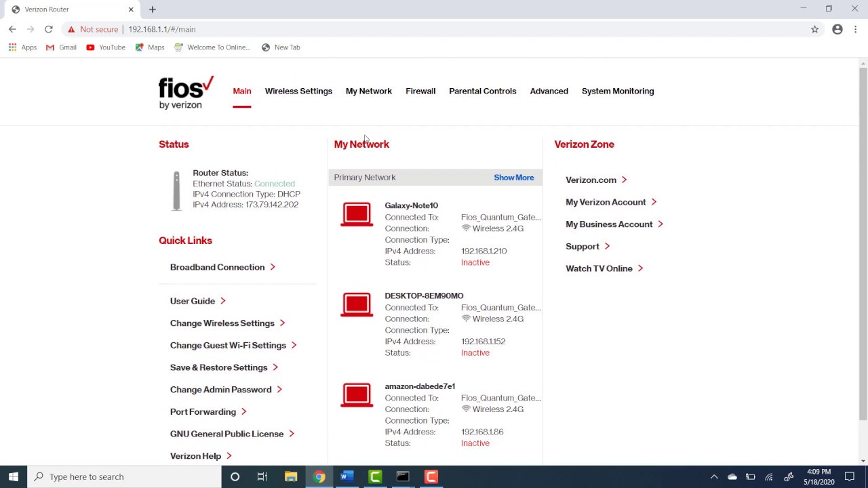Viewport: 868px width, 488px height.
Task: Open the Gmail bookmark icon
Action: point(50,47)
